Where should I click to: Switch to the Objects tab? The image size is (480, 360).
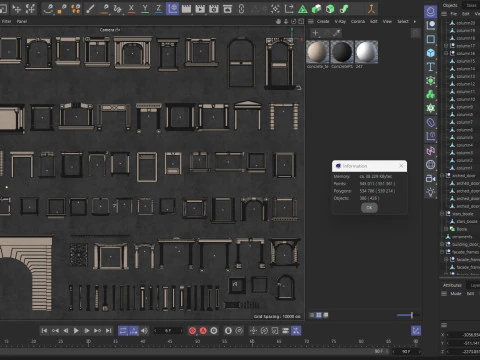click(x=450, y=5)
